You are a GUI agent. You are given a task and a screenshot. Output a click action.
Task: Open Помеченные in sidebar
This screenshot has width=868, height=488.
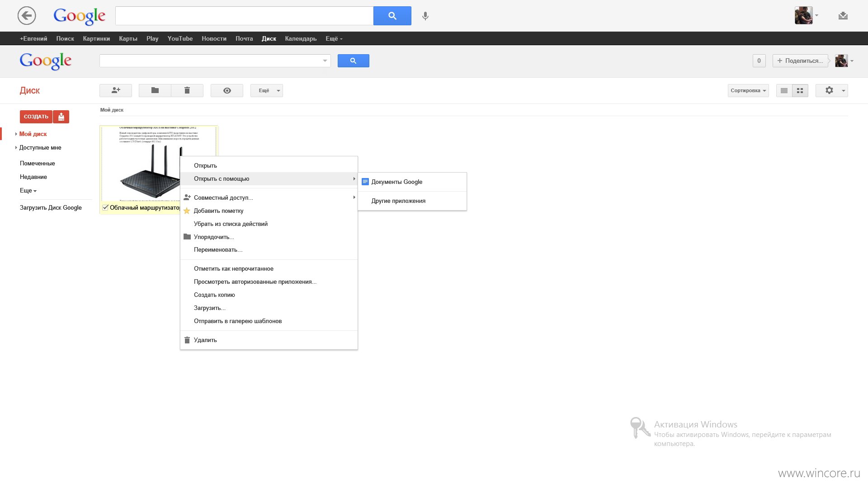coord(37,163)
